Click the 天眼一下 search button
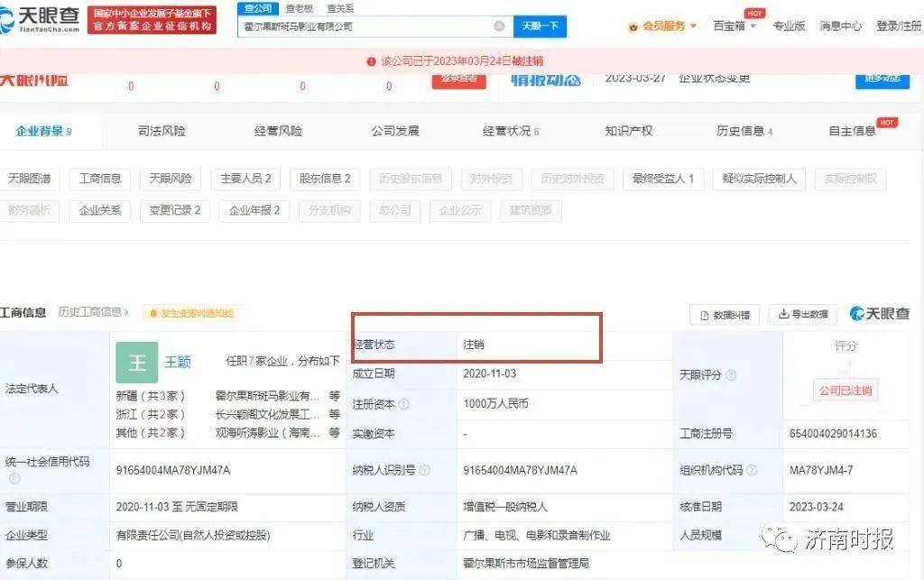The width and height of the screenshot is (924, 580). [540, 26]
